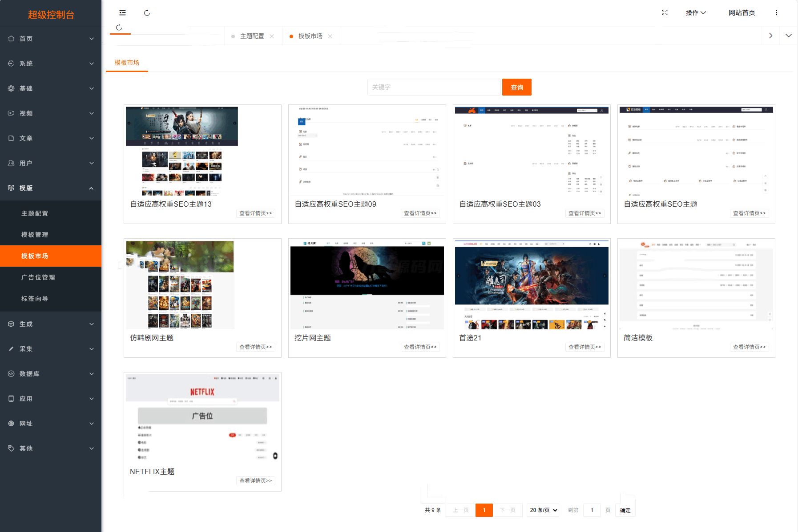Reload the page with the refresh icon
Screen dimensions: 798x532
(x=147, y=12)
